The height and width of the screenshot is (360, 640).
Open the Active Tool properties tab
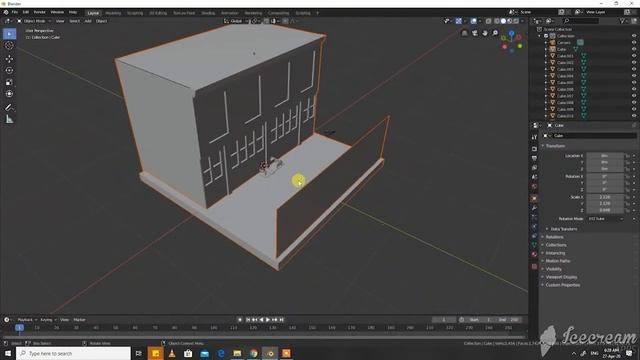click(534, 138)
